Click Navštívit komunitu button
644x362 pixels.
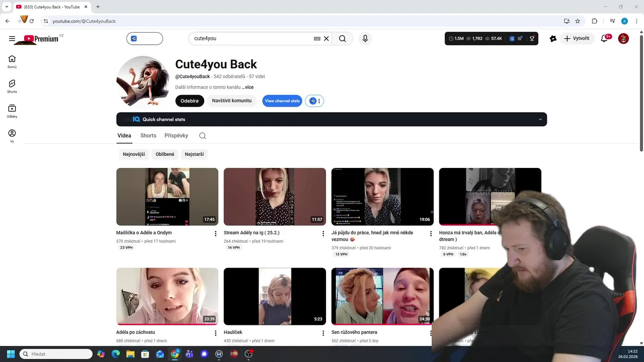coord(232,101)
